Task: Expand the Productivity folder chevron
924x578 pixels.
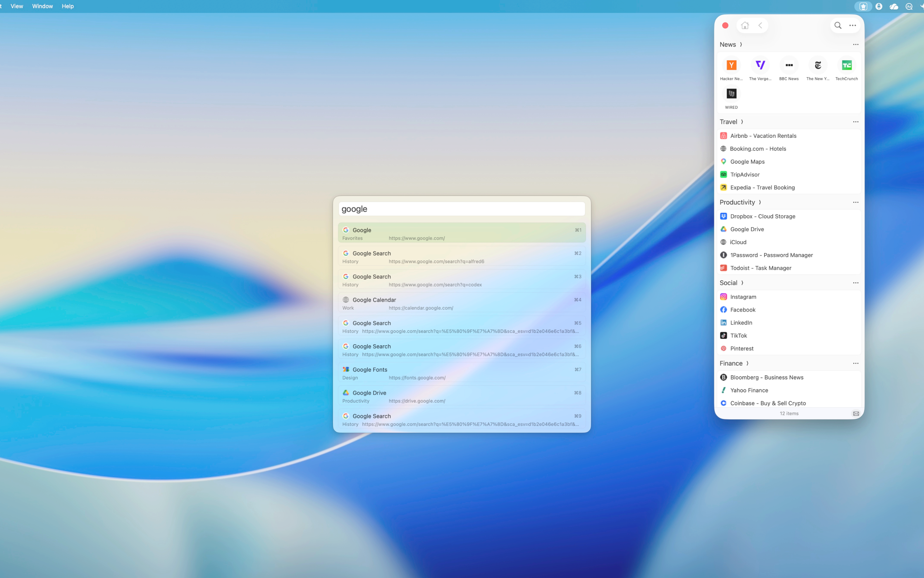Action: click(x=760, y=203)
